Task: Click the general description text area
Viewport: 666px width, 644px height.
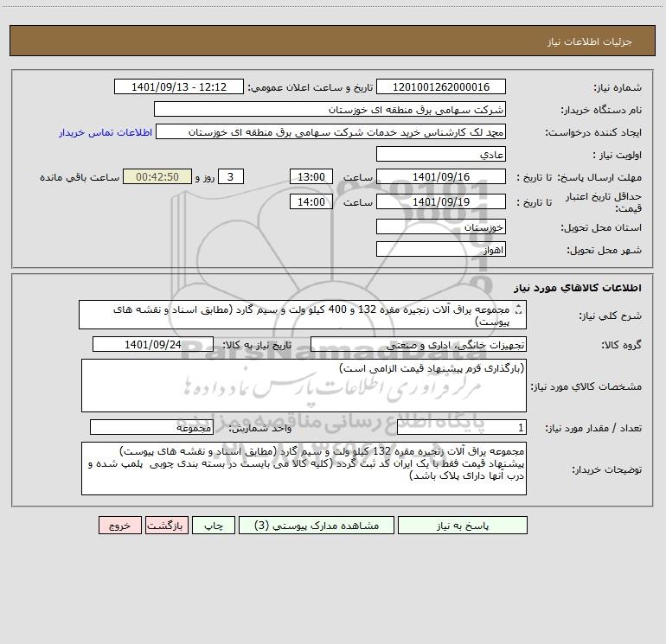Action: 303,315
